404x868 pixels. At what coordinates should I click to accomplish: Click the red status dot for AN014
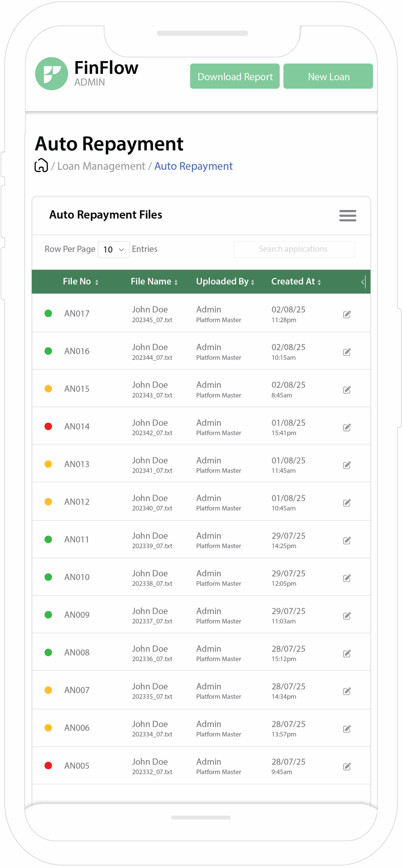[48, 426]
